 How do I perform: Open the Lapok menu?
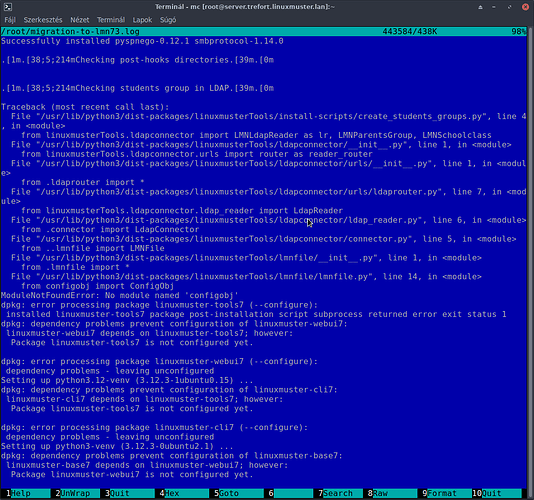coord(142,20)
